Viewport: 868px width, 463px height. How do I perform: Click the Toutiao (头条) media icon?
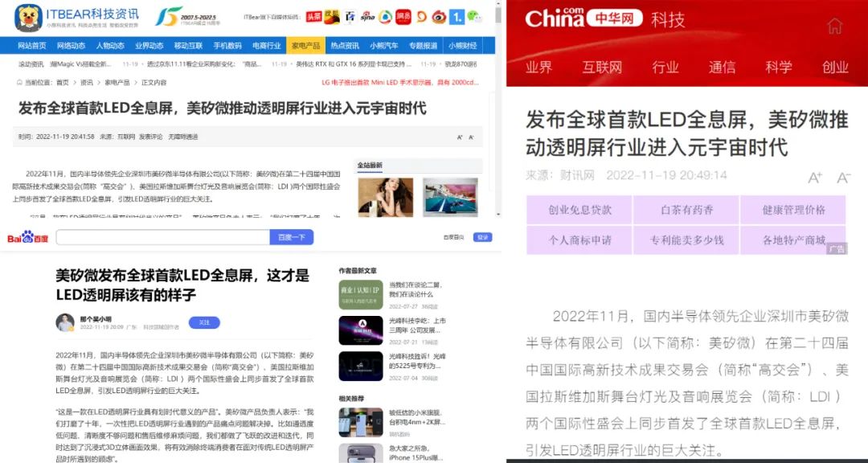(314, 17)
